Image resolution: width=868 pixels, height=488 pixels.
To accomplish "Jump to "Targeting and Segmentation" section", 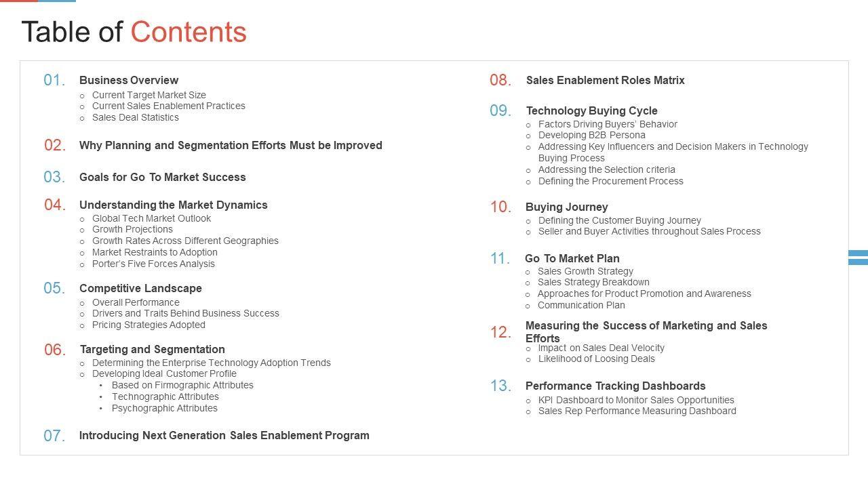I will [152, 349].
